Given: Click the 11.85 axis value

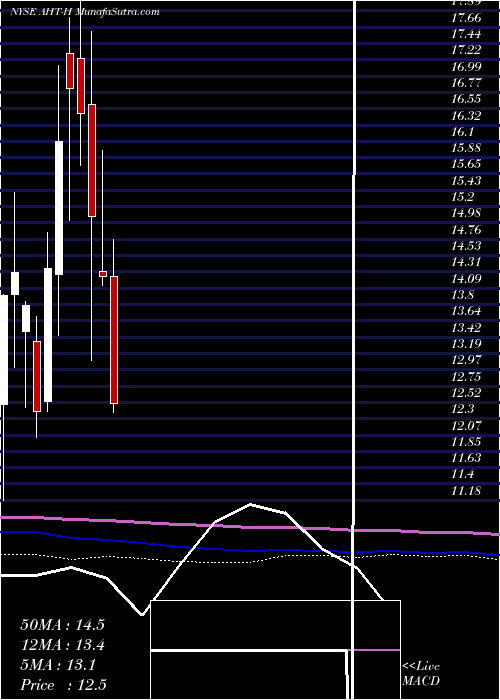Looking at the screenshot, I should 467,442.
